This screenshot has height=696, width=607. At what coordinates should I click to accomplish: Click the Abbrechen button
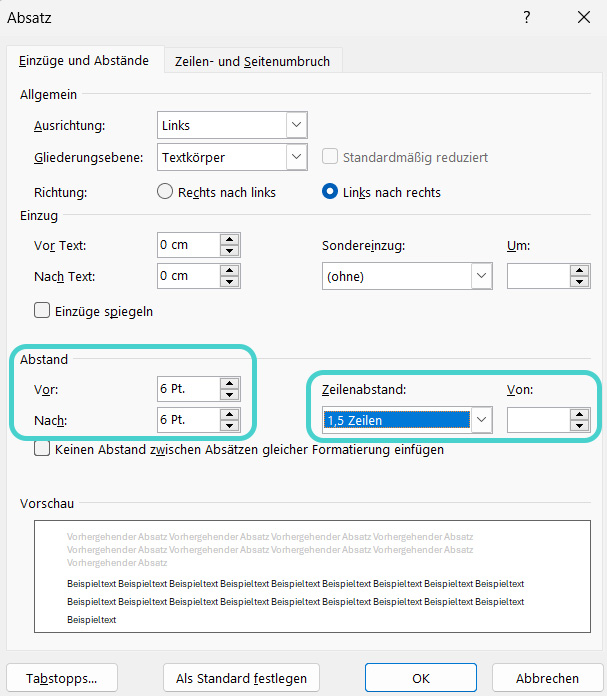click(x=547, y=678)
